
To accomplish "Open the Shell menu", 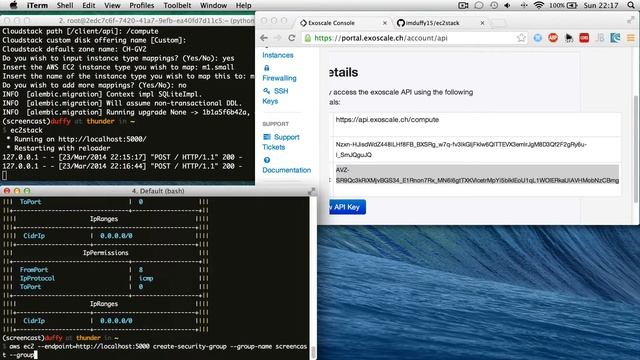I will [65, 5].
